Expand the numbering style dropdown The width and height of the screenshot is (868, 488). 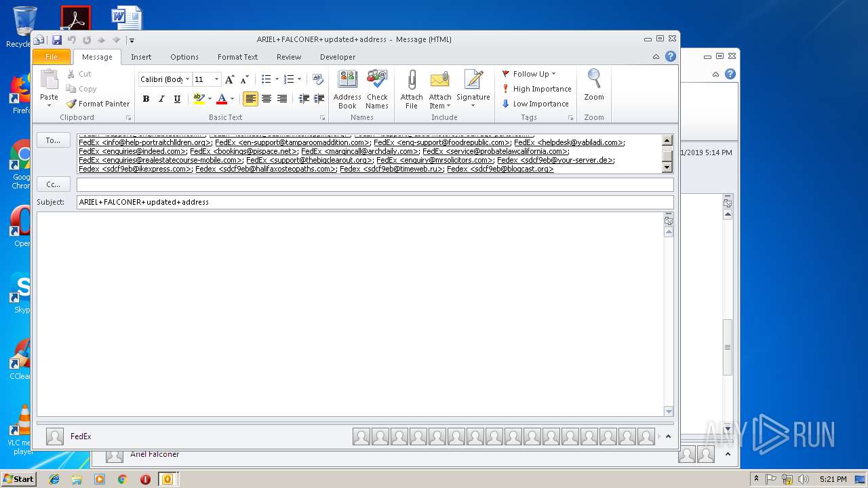300,79
